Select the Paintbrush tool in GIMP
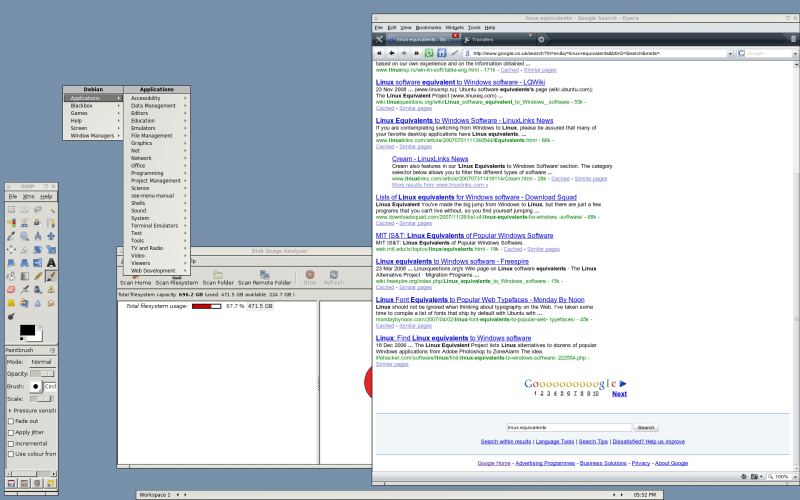800x500 pixels. click(x=51, y=276)
